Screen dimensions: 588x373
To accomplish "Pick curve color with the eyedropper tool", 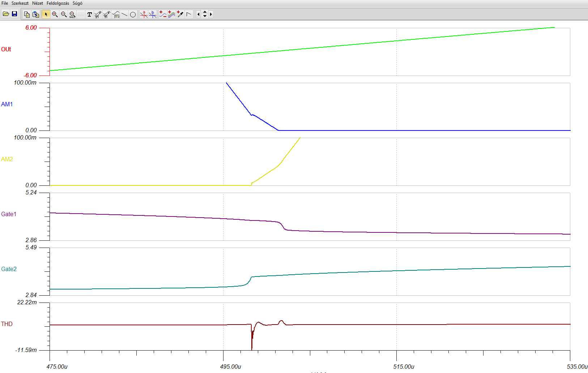I will pyautogui.click(x=180, y=14).
